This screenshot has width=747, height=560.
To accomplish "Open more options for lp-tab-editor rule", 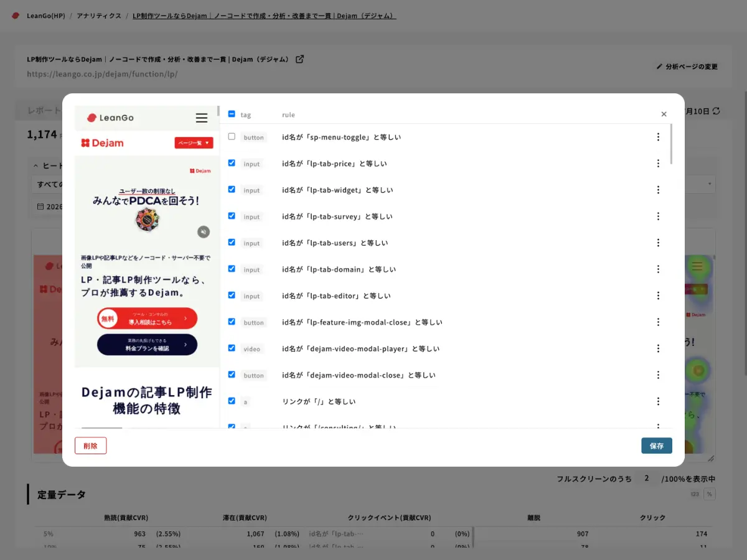I will point(658,296).
